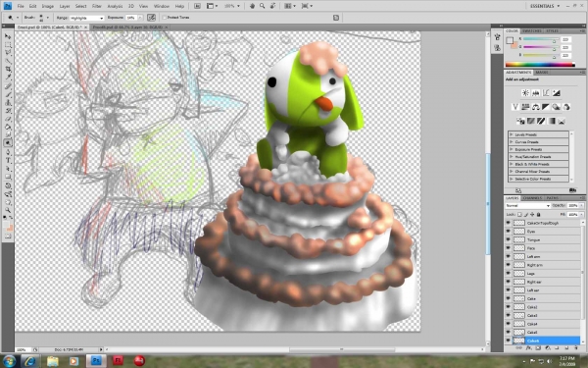This screenshot has width=588, height=368.
Task: Open the Exposure slider arrow
Action: tap(140, 18)
